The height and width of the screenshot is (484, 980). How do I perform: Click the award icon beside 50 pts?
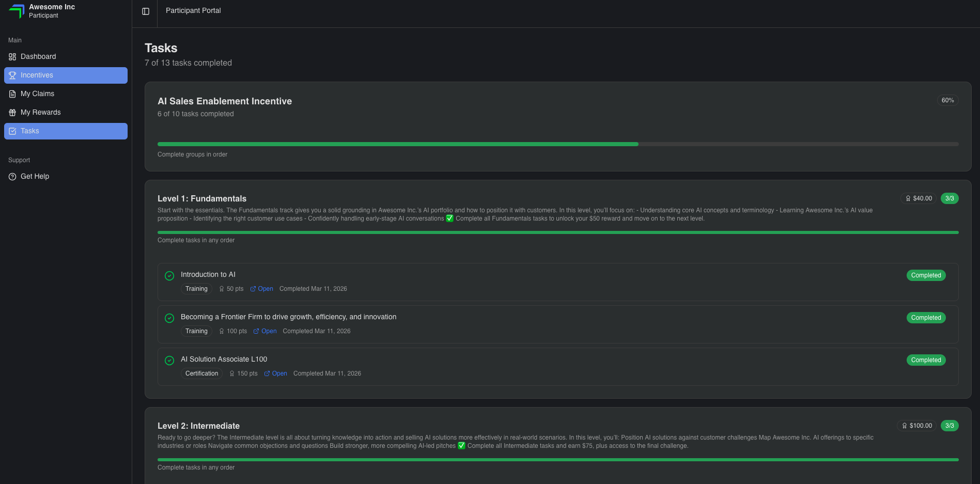click(222, 289)
